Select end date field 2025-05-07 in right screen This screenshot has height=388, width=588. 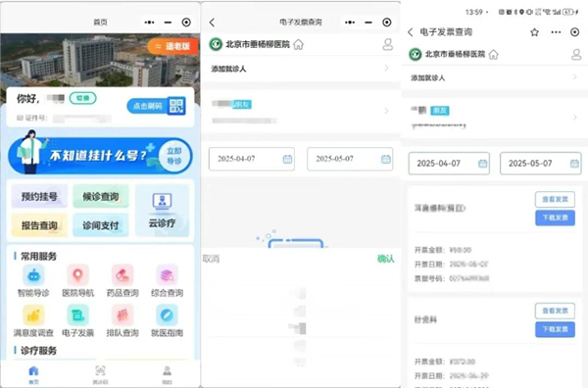541,164
